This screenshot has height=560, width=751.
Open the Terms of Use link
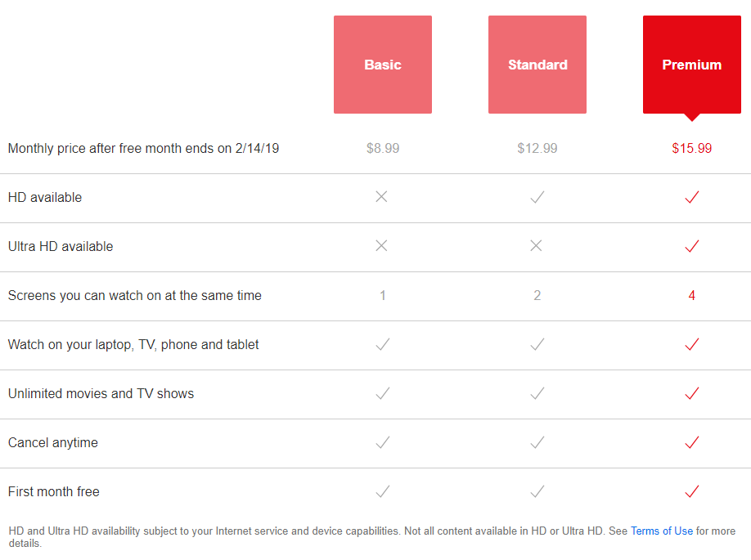pos(662,531)
